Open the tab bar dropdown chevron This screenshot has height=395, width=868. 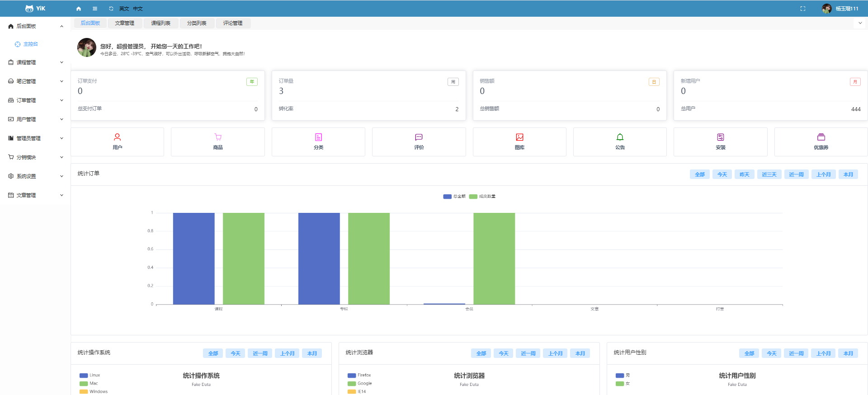click(860, 23)
